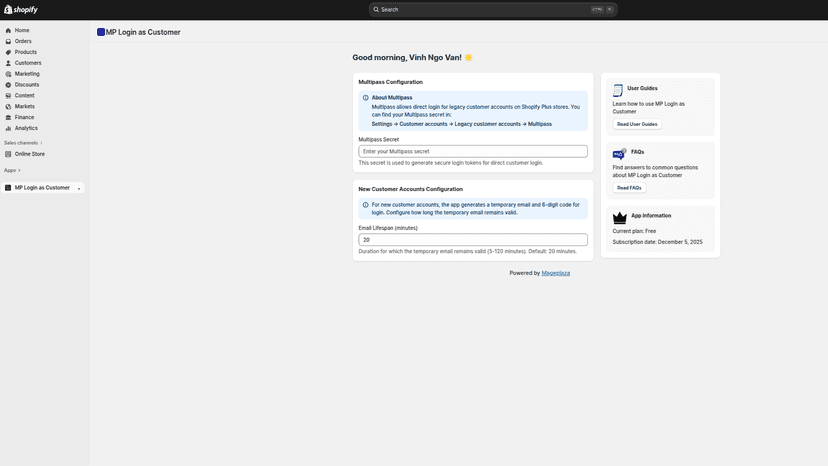Expand the Sales channels section
Viewport: 828px width, 466px height.
pyautogui.click(x=23, y=143)
